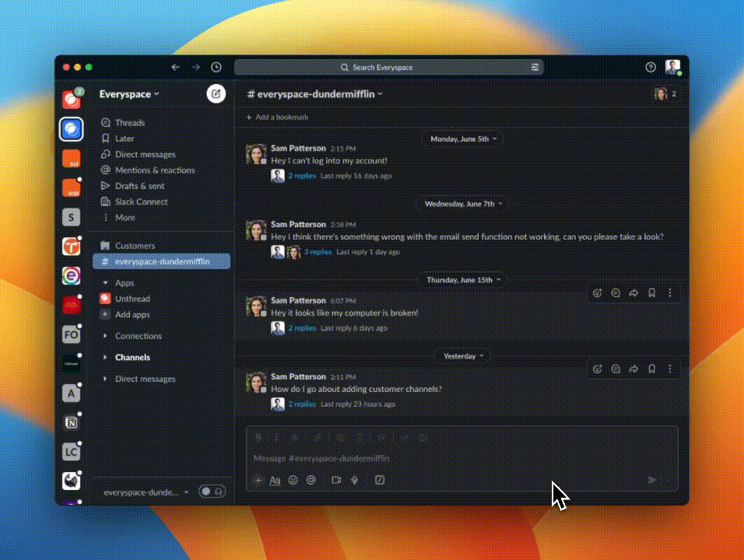Forward the customer channels message

tap(633, 369)
